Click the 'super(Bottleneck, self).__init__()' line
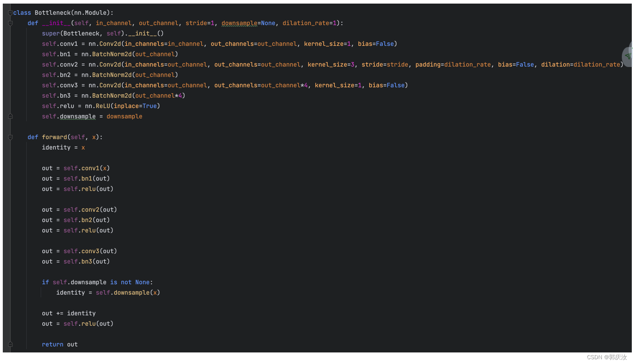Image resolution: width=633 pixels, height=364 pixels. [x=103, y=33]
